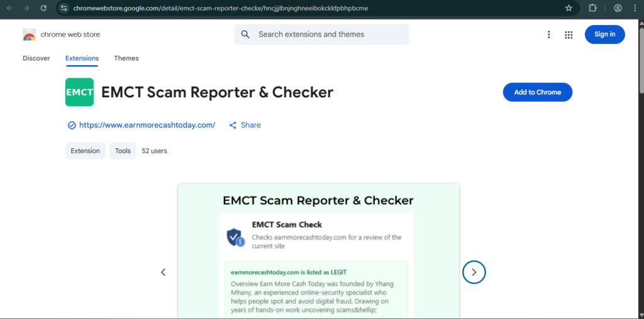Image resolution: width=644 pixels, height=319 pixels.
Task: Click the EMCT Scam Reporter & Checker heading
Action: click(x=217, y=93)
